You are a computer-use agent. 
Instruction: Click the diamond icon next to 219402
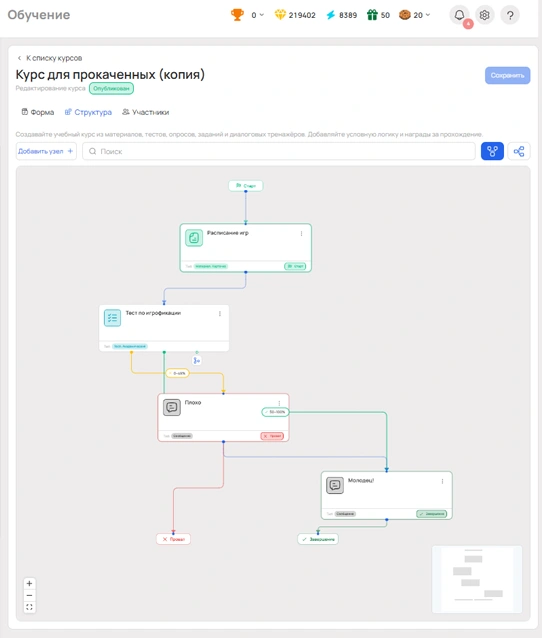[280, 15]
